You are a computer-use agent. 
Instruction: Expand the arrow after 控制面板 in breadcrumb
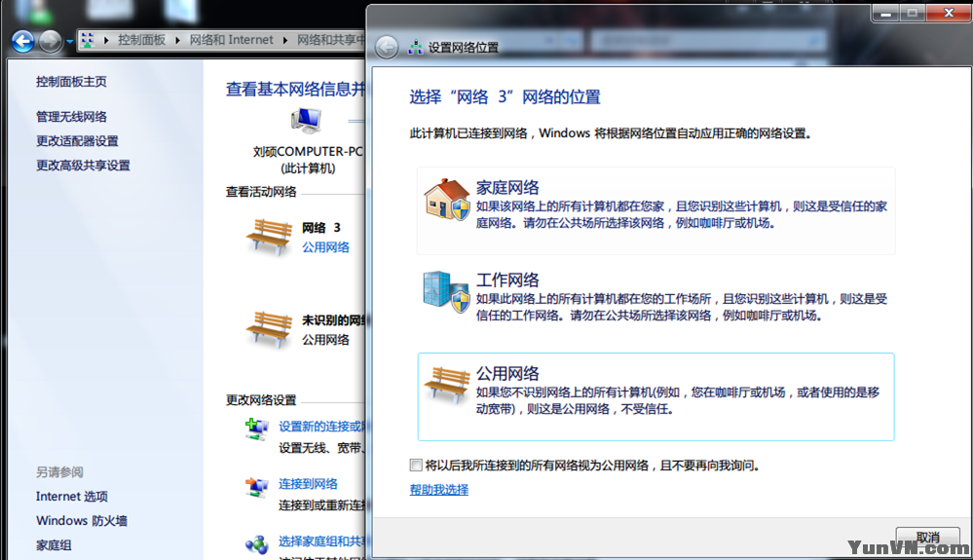177,40
